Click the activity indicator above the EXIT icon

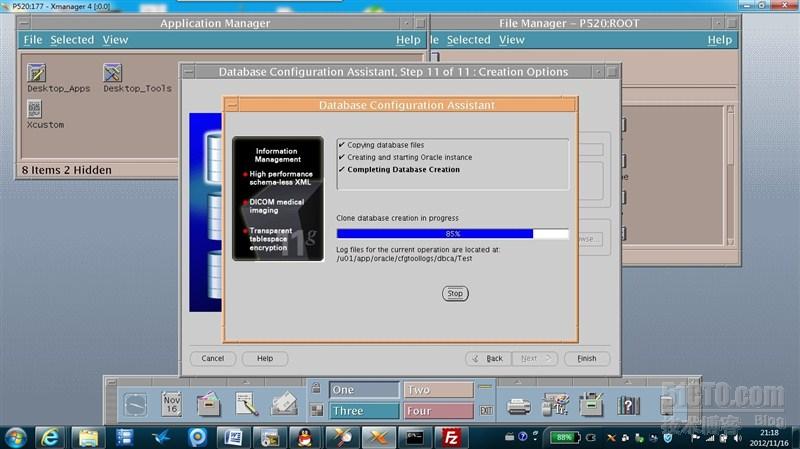[x=485, y=387]
